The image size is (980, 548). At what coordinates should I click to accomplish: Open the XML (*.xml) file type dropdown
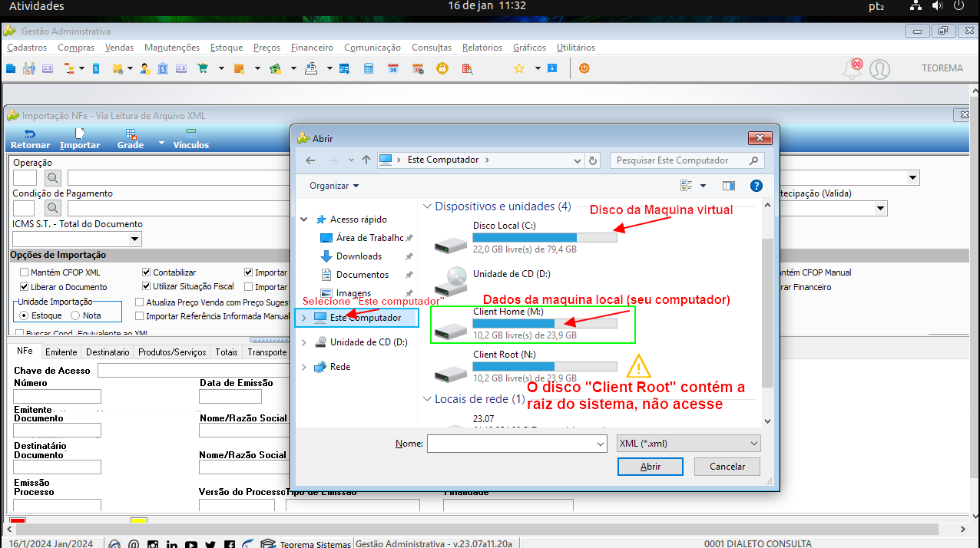click(x=688, y=444)
